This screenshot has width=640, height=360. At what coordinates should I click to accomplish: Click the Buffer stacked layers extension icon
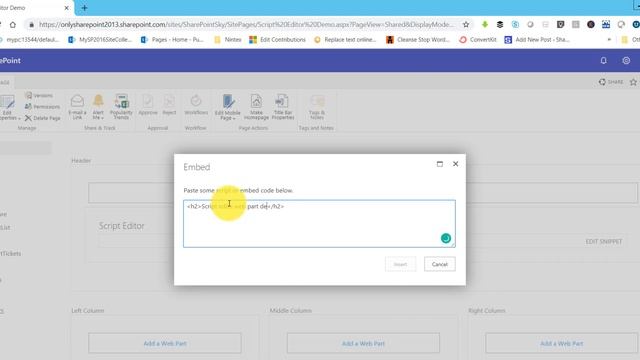point(500,24)
